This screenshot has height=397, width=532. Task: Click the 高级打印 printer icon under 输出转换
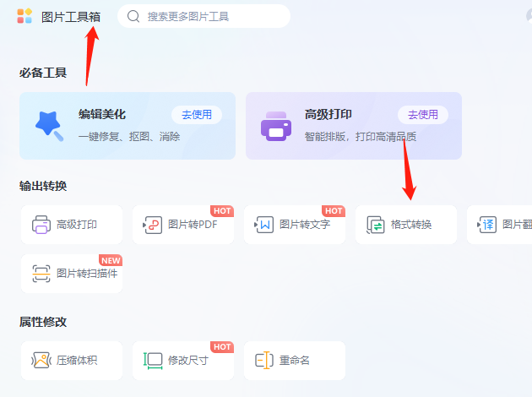coord(41,225)
